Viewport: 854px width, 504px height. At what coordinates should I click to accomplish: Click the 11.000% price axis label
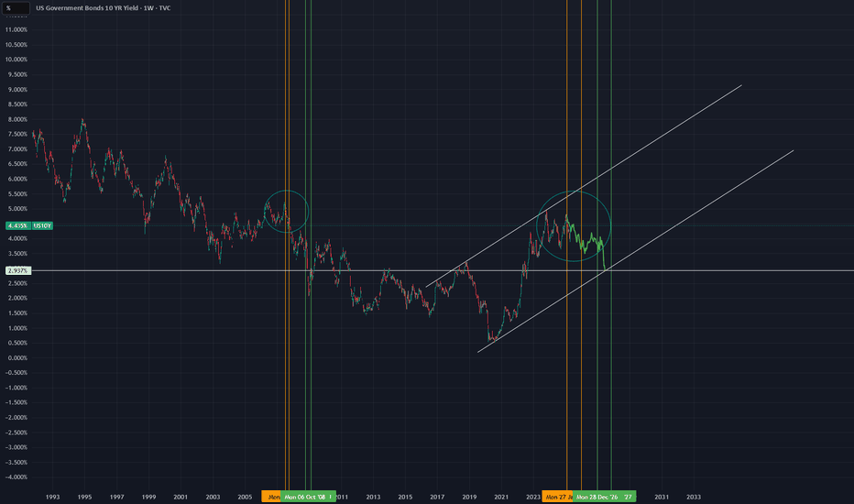pyautogui.click(x=16, y=30)
